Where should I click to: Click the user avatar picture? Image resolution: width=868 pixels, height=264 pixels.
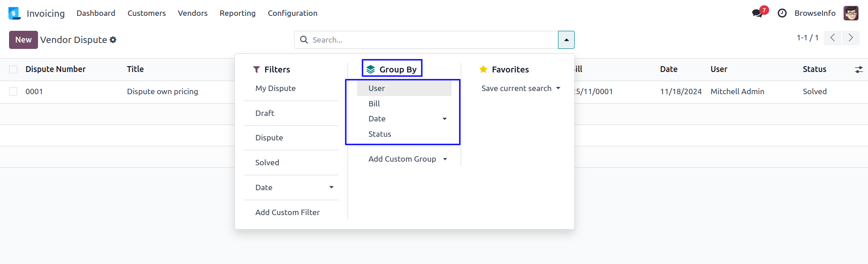(851, 13)
